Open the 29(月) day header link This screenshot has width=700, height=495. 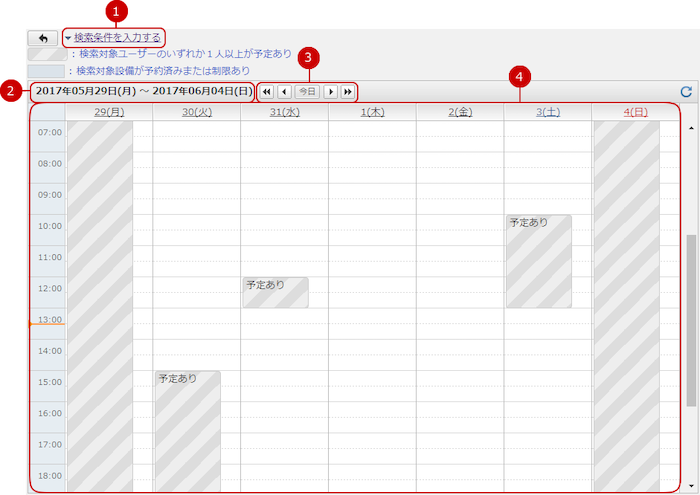coord(108,112)
